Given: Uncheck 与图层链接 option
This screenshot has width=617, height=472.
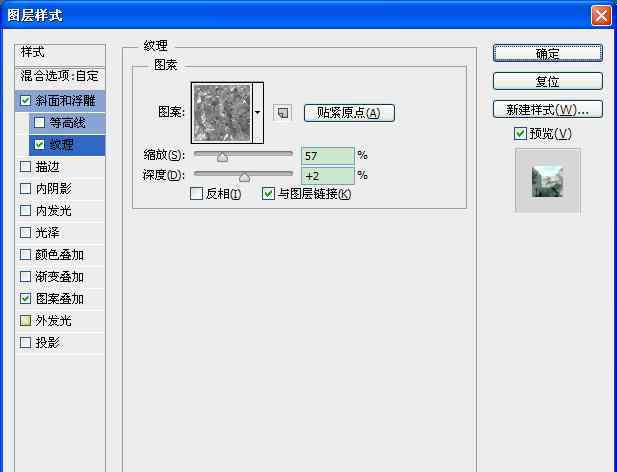Looking at the screenshot, I should 268,194.
